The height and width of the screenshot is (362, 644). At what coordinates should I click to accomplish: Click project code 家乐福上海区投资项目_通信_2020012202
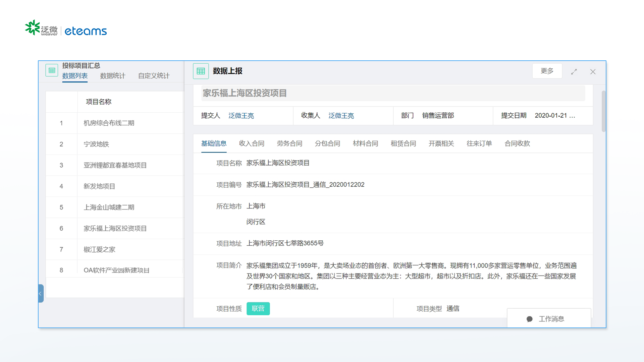pos(305,185)
